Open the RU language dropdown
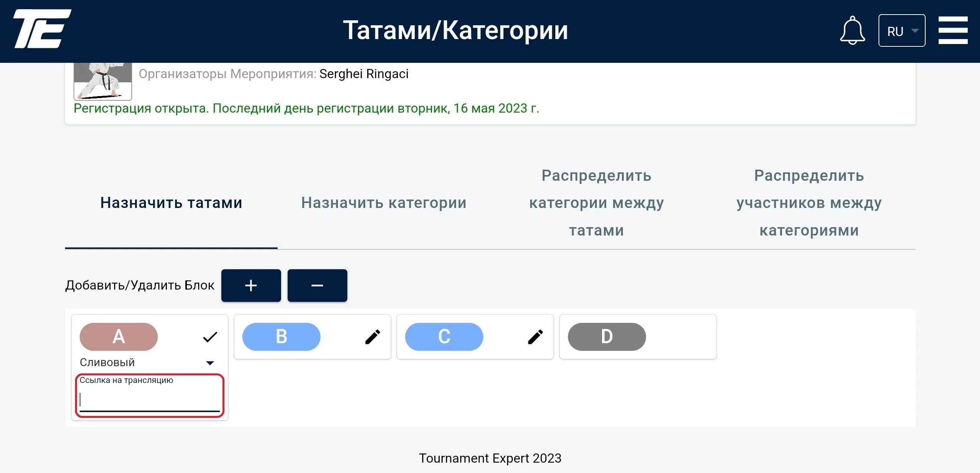The width and height of the screenshot is (980, 473). 901,31
